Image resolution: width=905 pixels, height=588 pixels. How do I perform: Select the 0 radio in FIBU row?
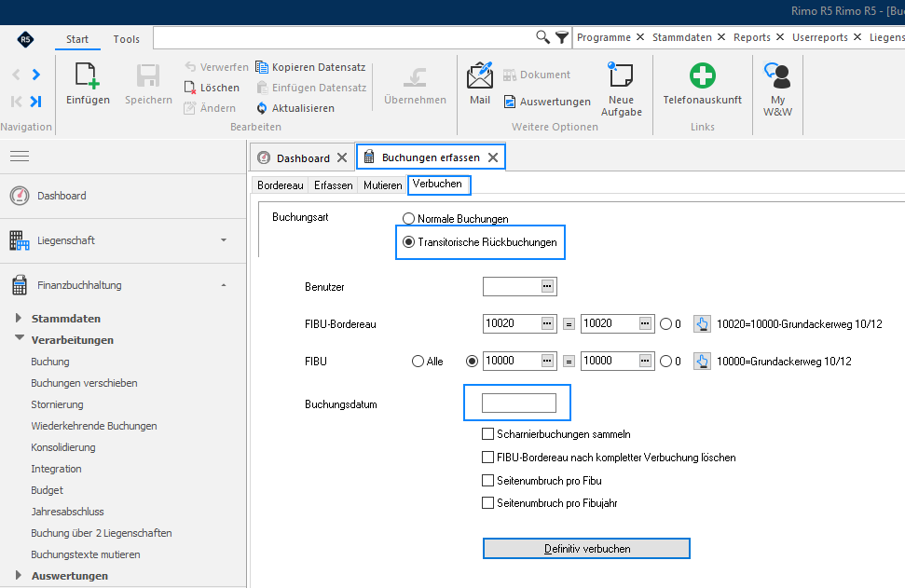[666, 362]
